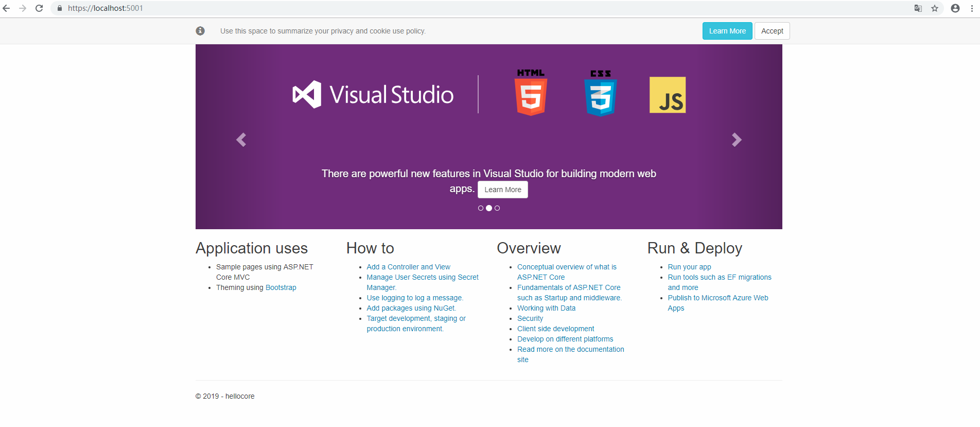Click the browser forward arrow

coord(23,8)
